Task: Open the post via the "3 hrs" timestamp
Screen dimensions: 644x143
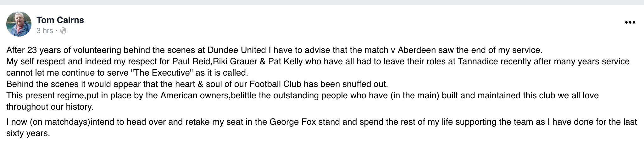Action: pos(45,31)
